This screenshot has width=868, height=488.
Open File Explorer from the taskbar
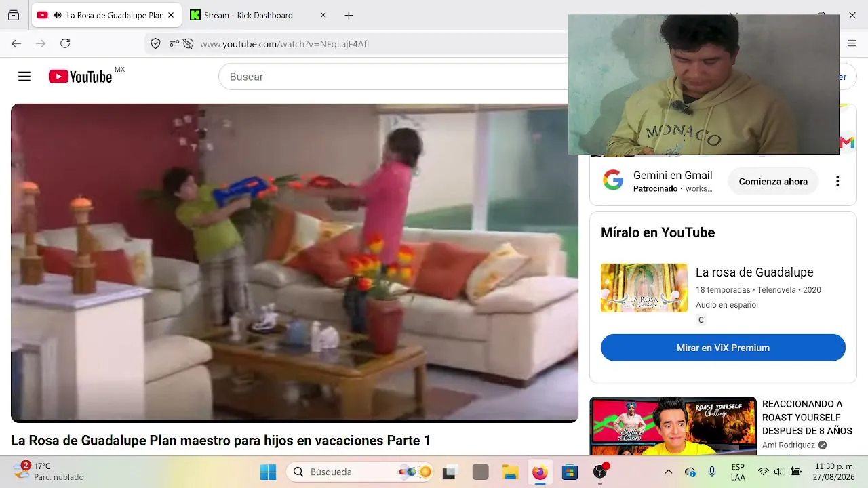click(x=510, y=472)
